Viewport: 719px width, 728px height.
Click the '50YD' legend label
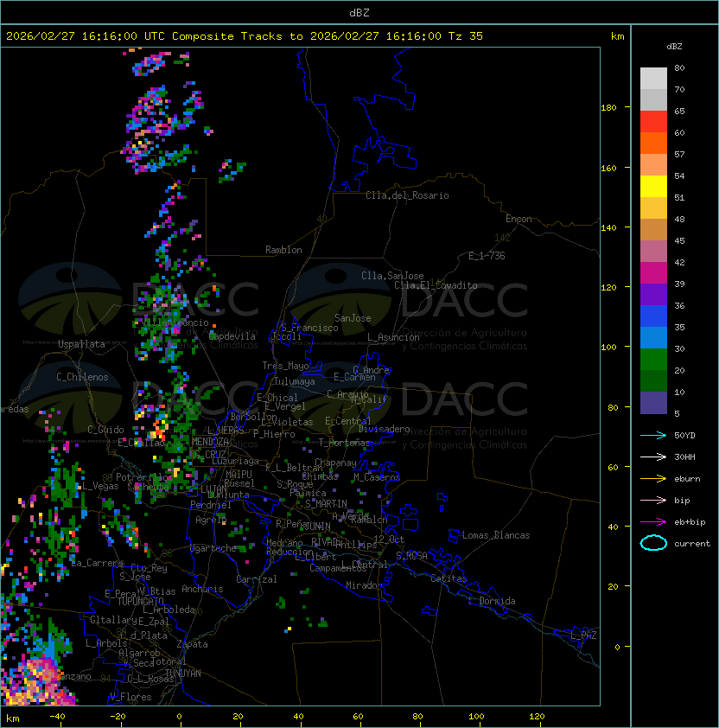[x=684, y=435]
